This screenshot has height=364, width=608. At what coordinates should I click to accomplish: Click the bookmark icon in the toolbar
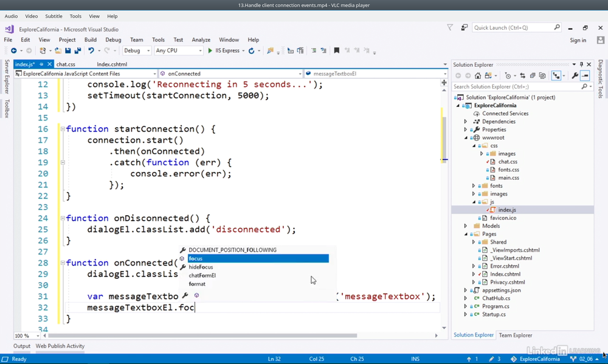click(336, 51)
